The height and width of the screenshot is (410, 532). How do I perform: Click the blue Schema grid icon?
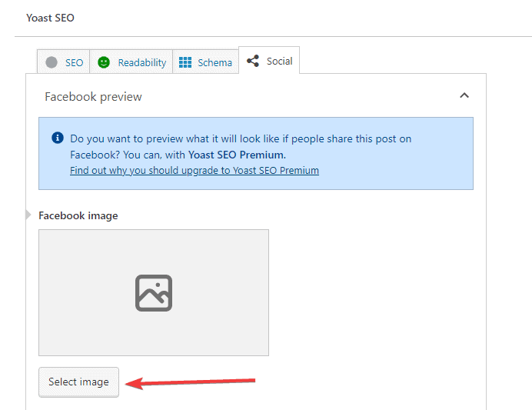(x=185, y=62)
